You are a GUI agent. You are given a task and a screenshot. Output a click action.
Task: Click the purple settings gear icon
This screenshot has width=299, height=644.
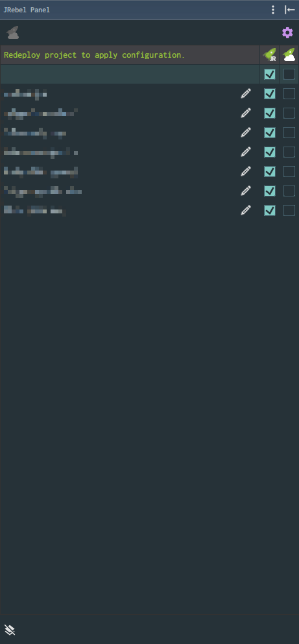[287, 33]
